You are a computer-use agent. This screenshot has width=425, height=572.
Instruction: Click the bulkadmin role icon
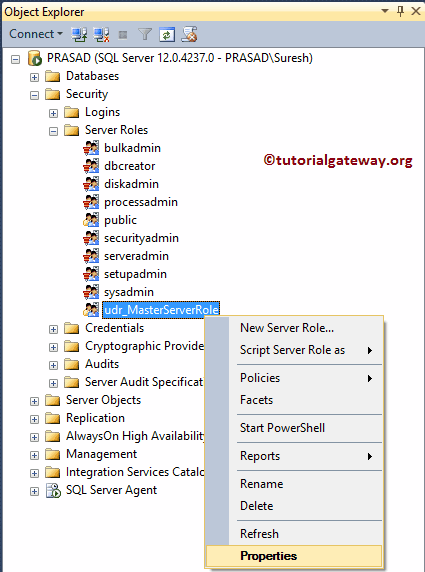[x=91, y=148]
